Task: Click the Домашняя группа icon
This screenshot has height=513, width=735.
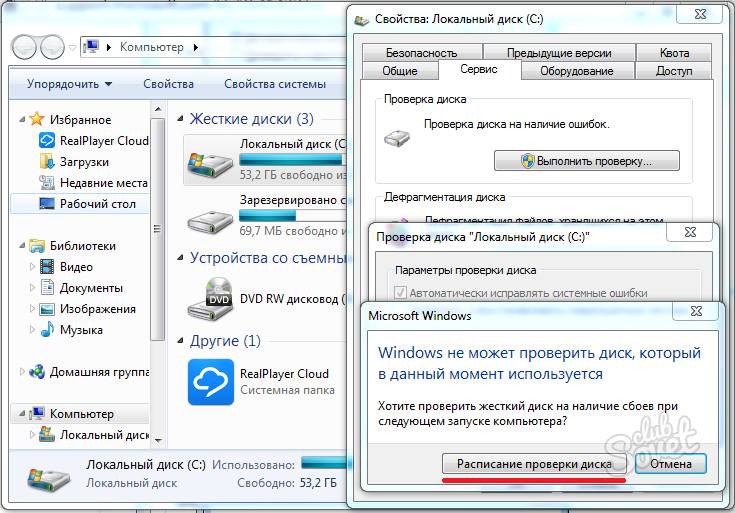Action: [37, 372]
